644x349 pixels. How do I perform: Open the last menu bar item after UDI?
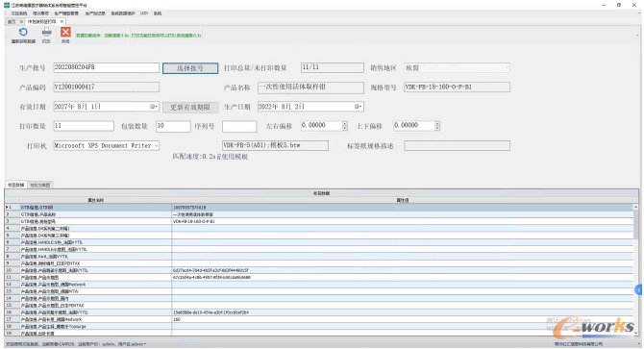click(x=158, y=13)
